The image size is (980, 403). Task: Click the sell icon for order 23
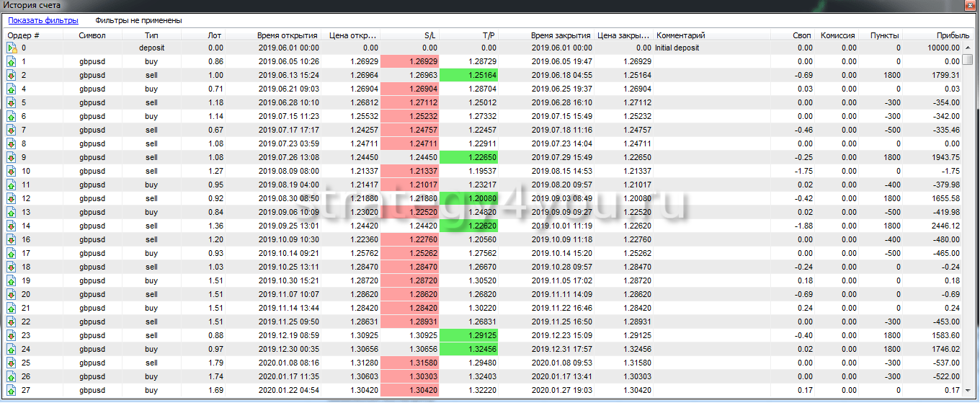(12, 335)
